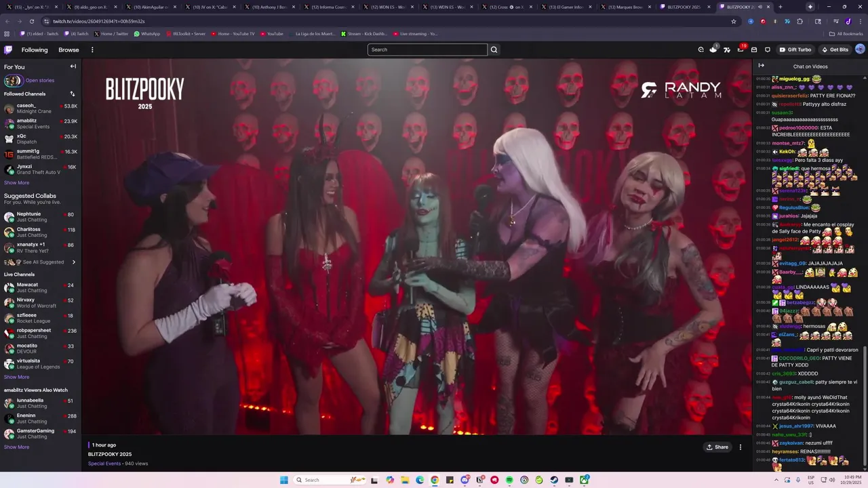Click the Gift Turbo button
Image resolution: width=868 pixels, height=488 pixels.
point(795,49)
